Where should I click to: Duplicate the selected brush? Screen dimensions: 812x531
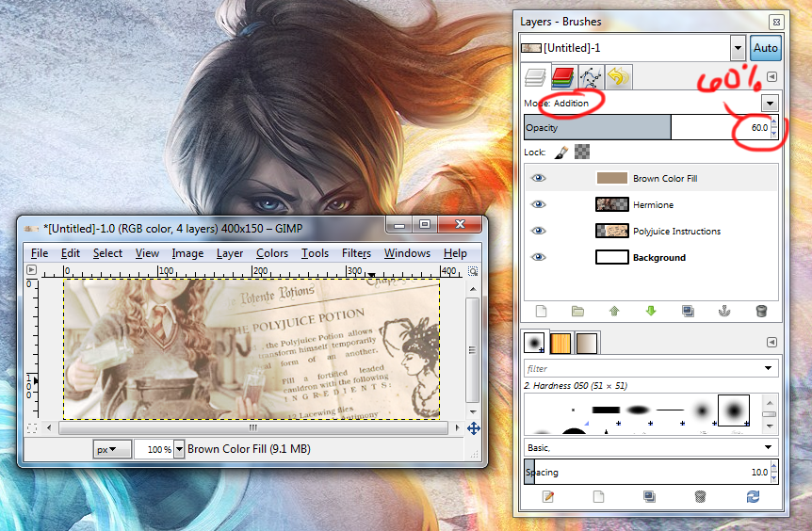click(649, 497)
